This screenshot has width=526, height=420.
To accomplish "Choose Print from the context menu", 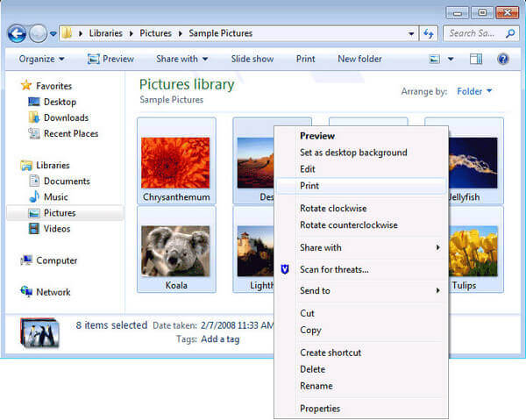I will (361, 186).
